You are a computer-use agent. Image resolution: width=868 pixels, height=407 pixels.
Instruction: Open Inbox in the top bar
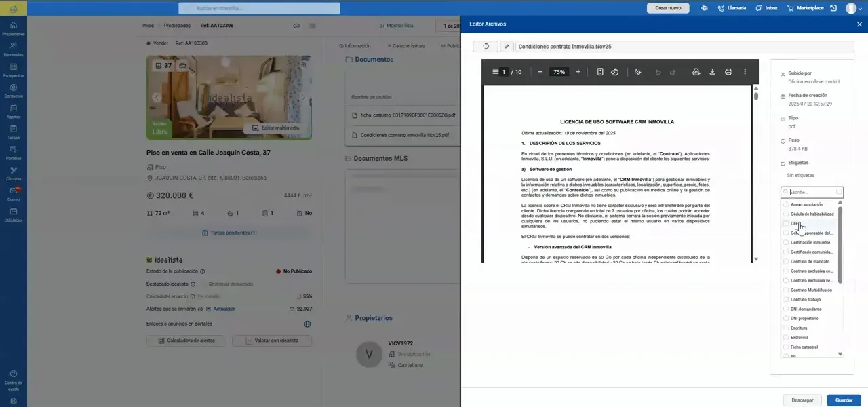pyautogui.click(x=766, y=8)
